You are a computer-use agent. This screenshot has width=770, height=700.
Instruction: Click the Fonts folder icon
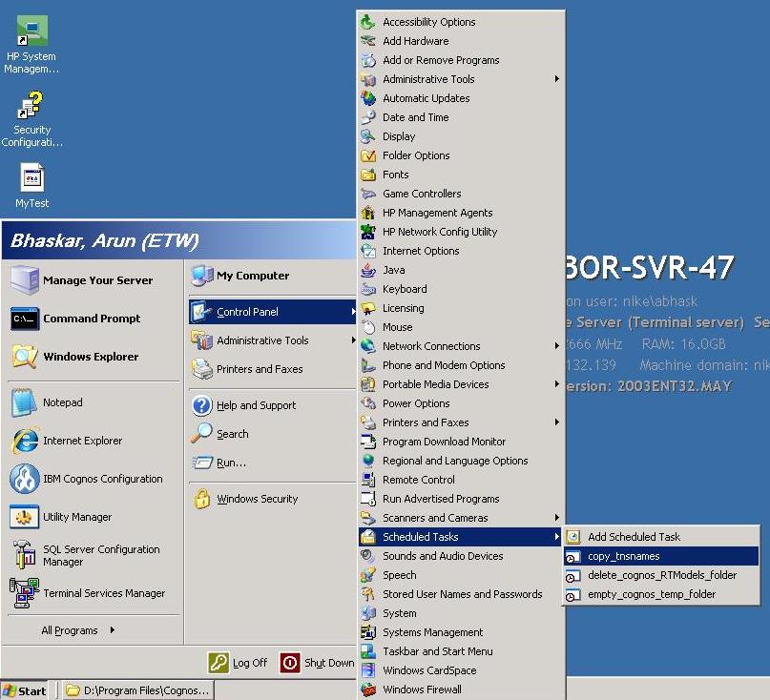click(368, 175)
